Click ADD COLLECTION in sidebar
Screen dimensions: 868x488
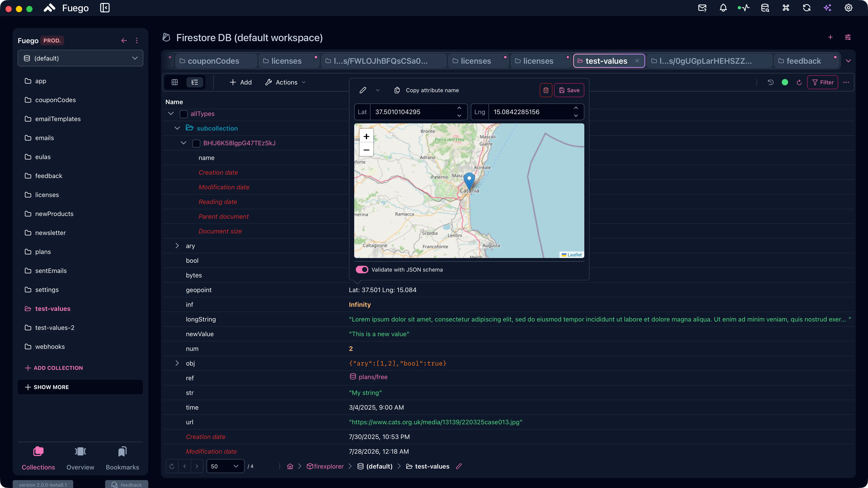(54, 368)
